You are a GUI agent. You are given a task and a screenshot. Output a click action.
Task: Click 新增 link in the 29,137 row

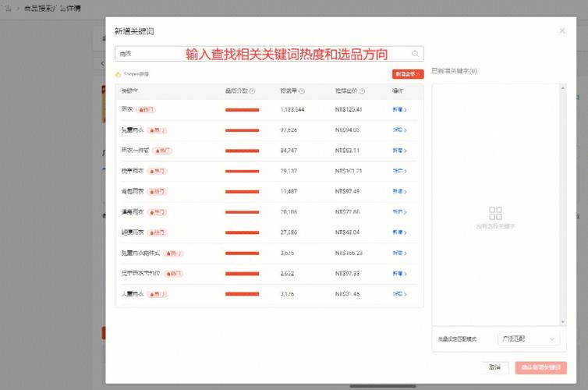399,171
